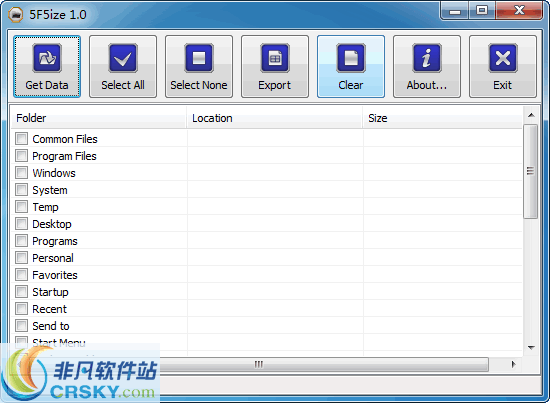Select the System row text
Screen dimensions: 550x403
tap(50, 190)
